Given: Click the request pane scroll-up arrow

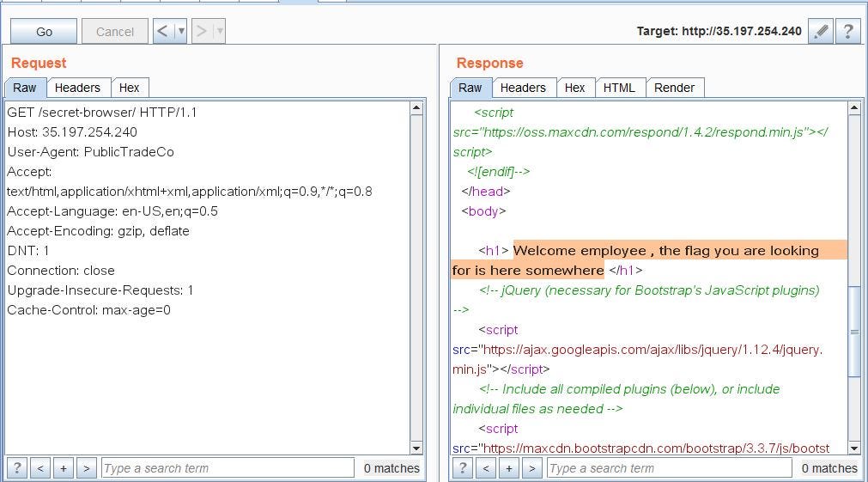Looking at the screenshot, I should [417, 108].
